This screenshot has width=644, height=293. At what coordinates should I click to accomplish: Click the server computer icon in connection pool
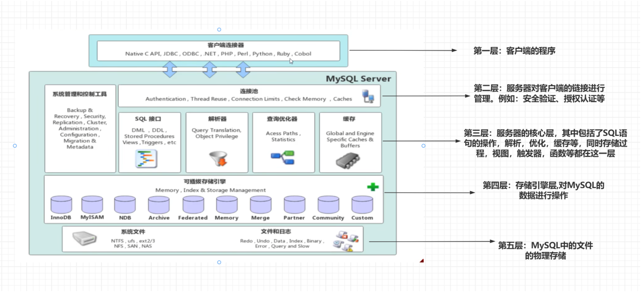(368, 96)
